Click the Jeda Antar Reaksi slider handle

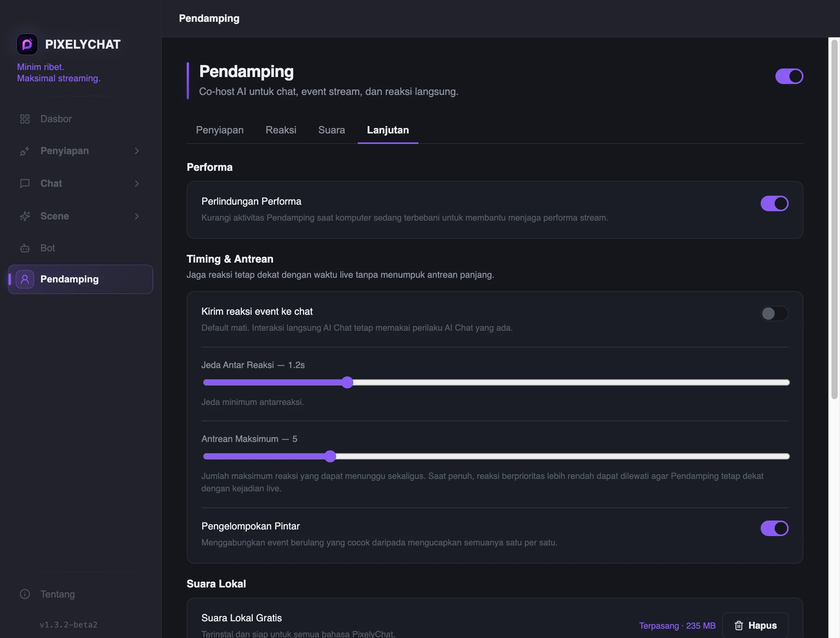(x=347, y=382)
